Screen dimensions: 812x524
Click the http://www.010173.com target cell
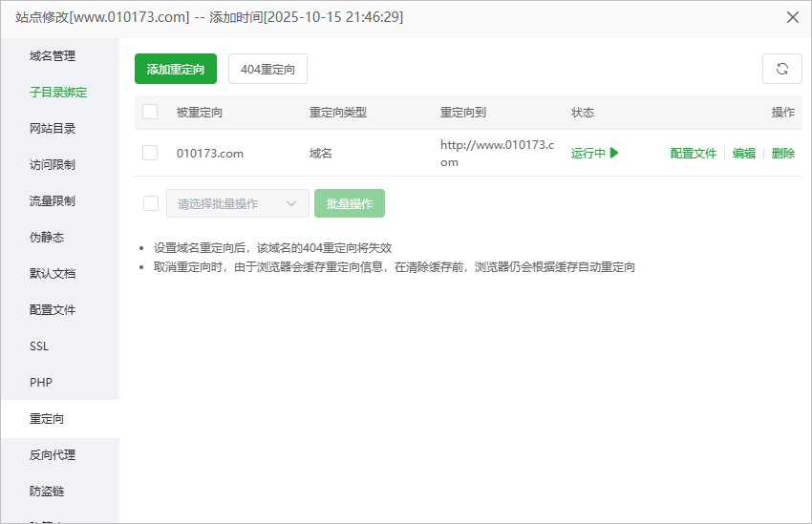click(497, 153)
